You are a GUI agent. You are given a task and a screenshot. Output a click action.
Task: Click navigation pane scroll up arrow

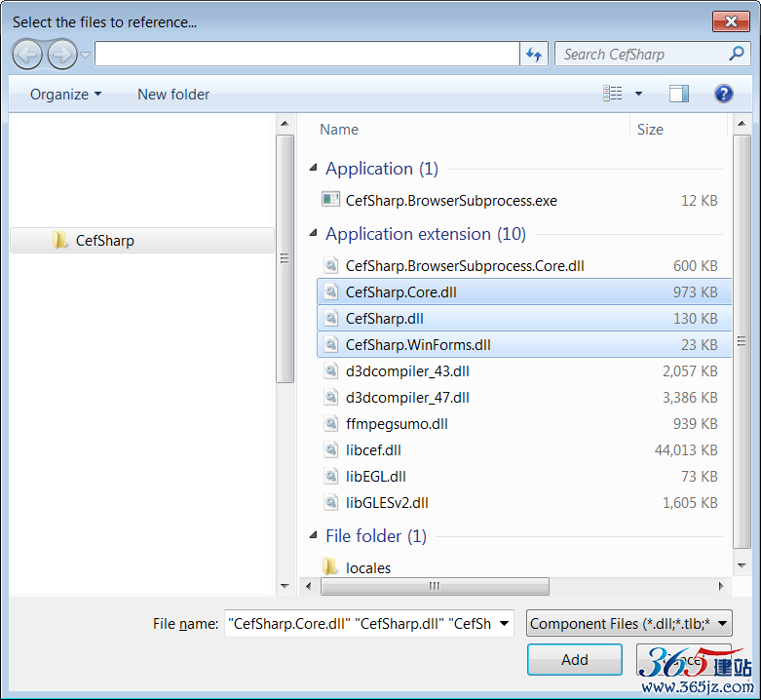coord(285,123)
